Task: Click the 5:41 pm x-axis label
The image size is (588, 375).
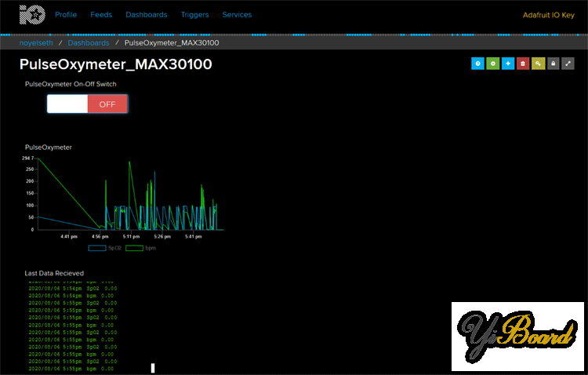Action: 194,236
